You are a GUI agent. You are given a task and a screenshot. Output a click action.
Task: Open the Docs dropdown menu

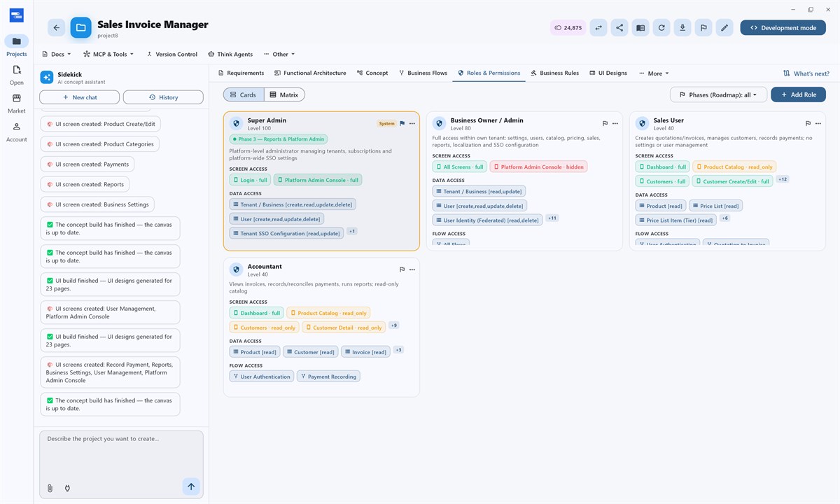[x=57, y=54]
